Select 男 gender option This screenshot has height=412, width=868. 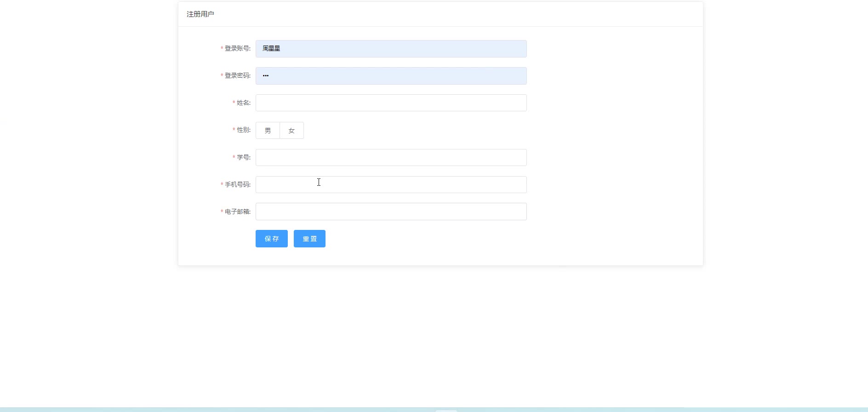pyautogui.click(x=268, y=131)
